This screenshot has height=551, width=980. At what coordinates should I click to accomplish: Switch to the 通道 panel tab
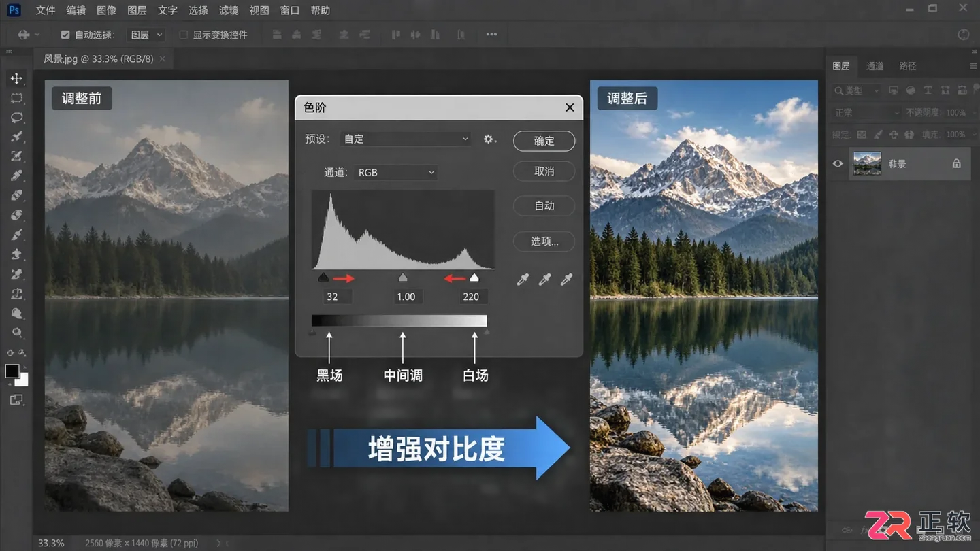click(x=875, y=66)
